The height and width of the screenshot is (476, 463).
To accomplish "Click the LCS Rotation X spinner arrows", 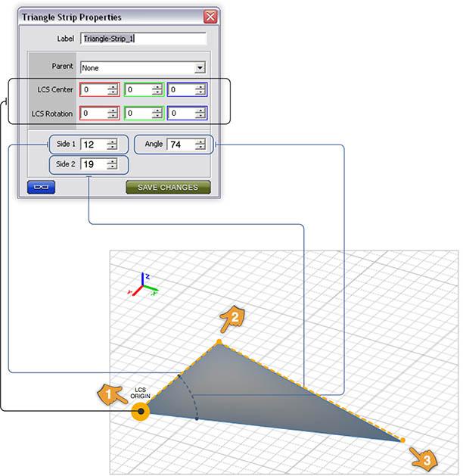I will coord(113,114).
